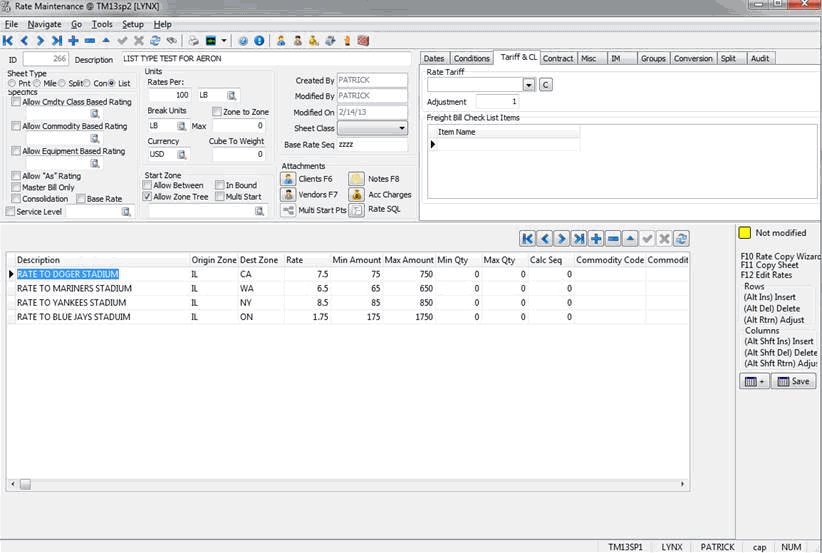This screenshot has height=553, width=822.
Task: Click the Rate SQL icon
Action: (x=356, y=210)
